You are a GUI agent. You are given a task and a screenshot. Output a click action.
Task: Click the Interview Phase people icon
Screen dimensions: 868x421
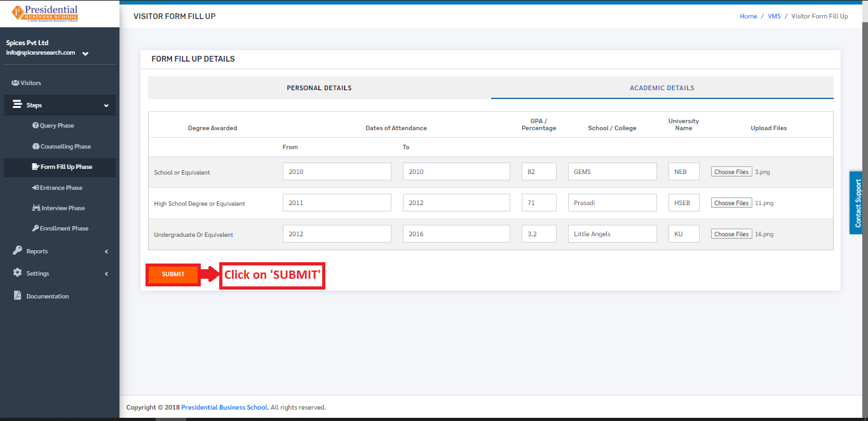(36, 208)
